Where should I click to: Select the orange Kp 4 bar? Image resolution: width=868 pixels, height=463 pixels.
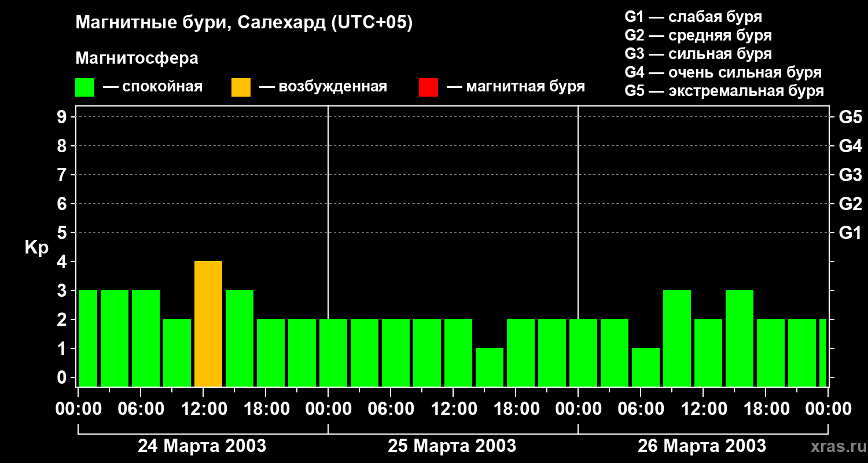click(x=208, y=324)
